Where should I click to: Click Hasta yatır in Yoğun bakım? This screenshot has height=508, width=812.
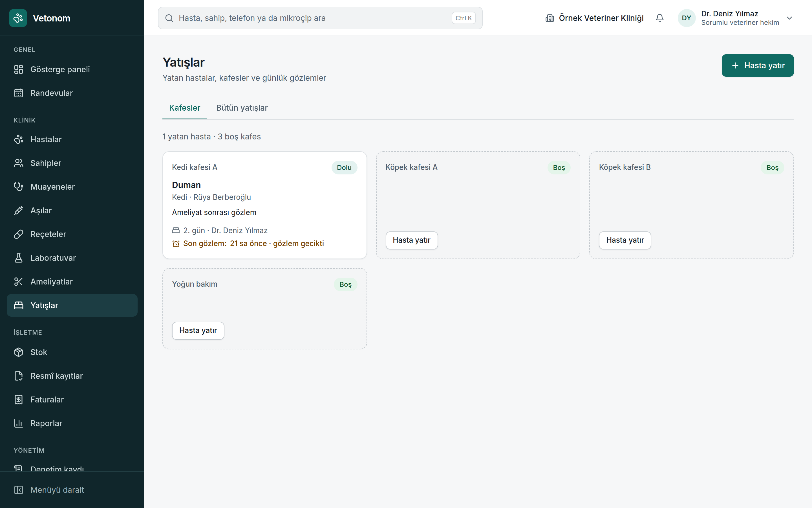(198, 330)
